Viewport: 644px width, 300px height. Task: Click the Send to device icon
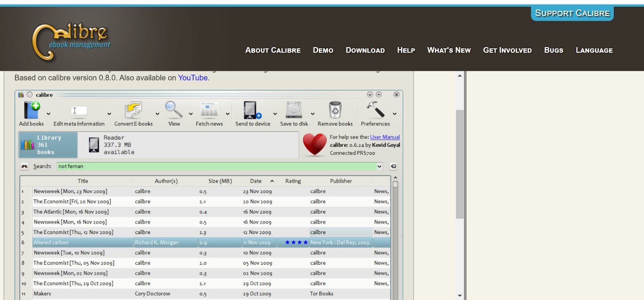tap(252, 110)
